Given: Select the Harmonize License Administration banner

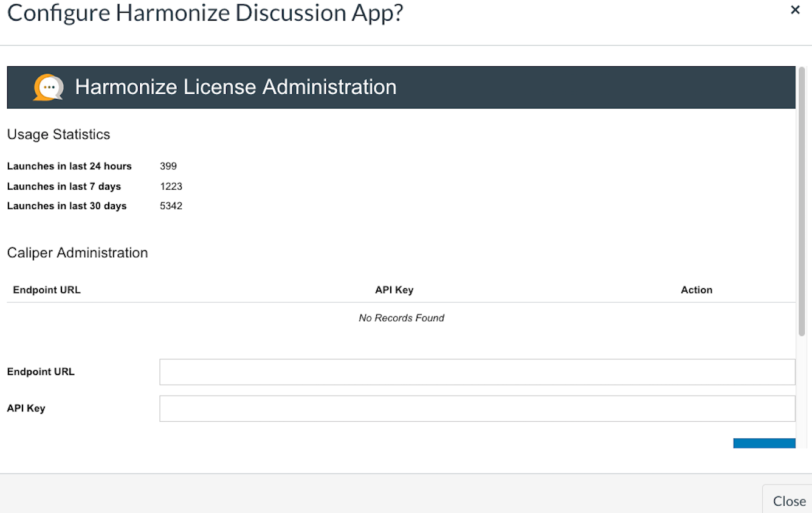Looking at the screenshot, I should point(235,87).
